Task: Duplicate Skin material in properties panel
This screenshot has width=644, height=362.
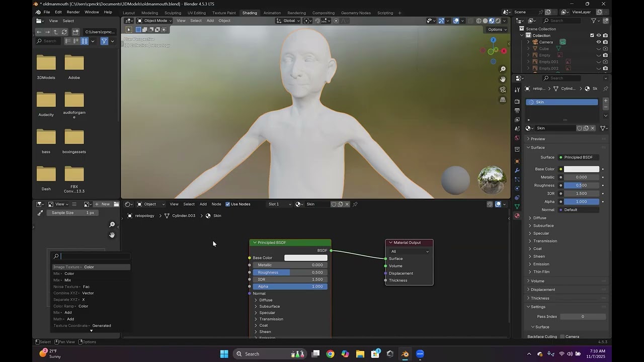Action: (586, 128)
